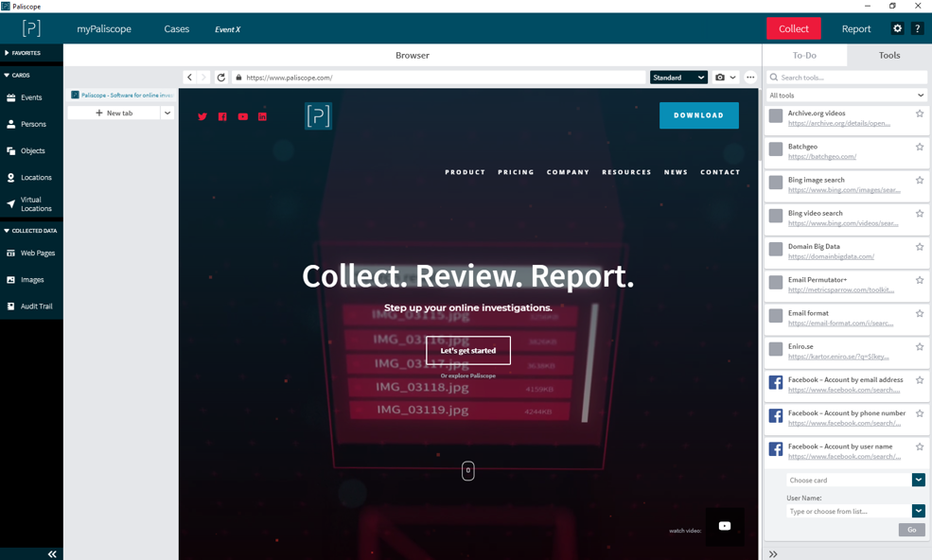The image size is (932, 560).
Task: Open the Standard mode dropdown
Action: point(678,78)
